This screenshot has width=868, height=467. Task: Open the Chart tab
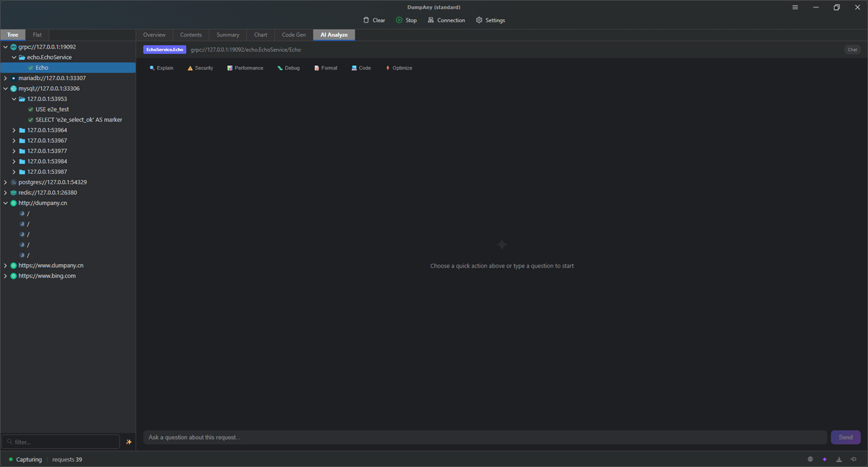pos(261,35)
